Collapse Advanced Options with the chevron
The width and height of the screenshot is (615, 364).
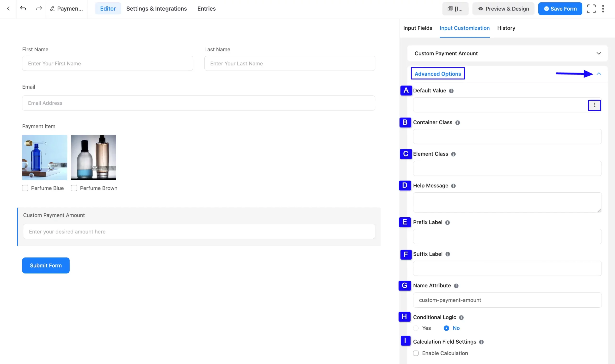(599, 73)
